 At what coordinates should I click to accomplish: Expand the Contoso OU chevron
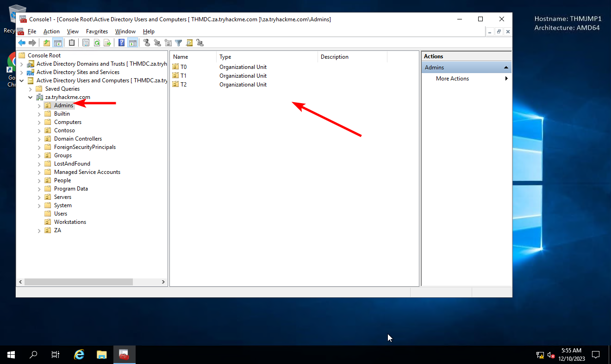pyautogui.click(x=39, y=130)
